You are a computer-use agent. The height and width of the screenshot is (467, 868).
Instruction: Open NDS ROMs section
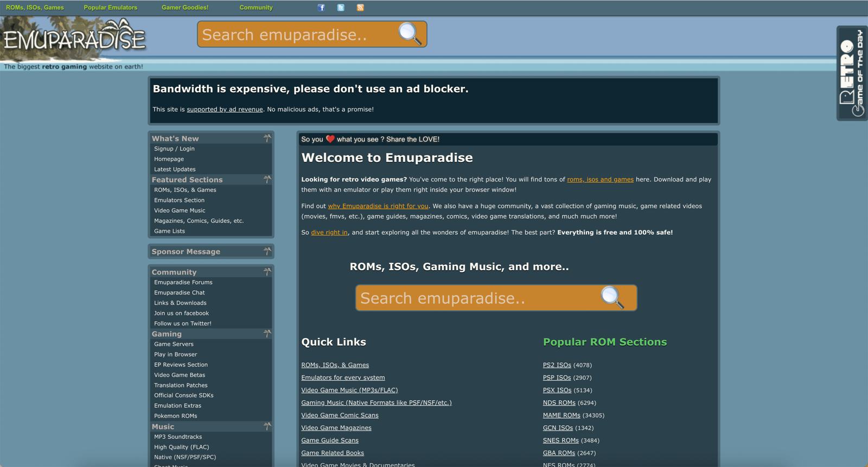[x=559, y=402]
